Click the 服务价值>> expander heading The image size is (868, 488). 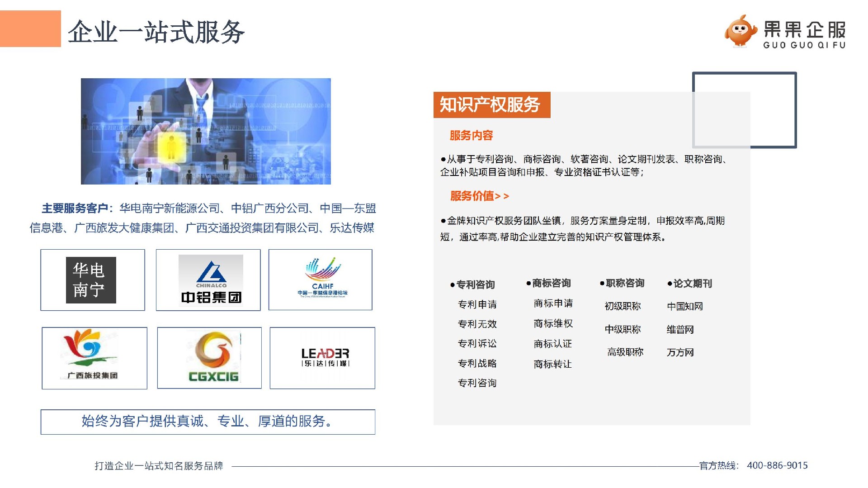click(x=479, y=196)
